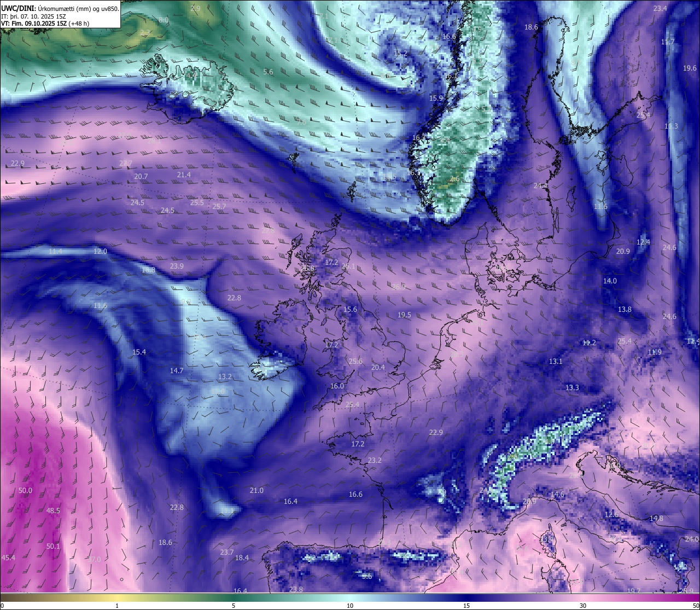Click the map value '19.6'
The image size is (700, 610).
click(690, 68)
